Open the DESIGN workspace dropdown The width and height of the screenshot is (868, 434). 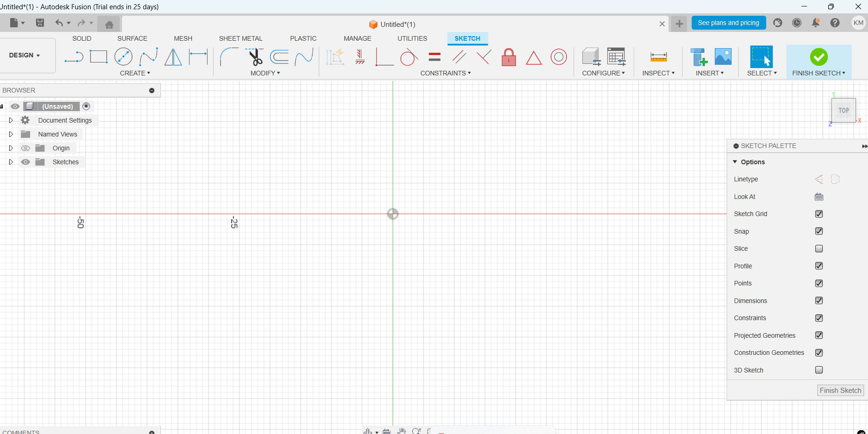(x=24, y=55)
